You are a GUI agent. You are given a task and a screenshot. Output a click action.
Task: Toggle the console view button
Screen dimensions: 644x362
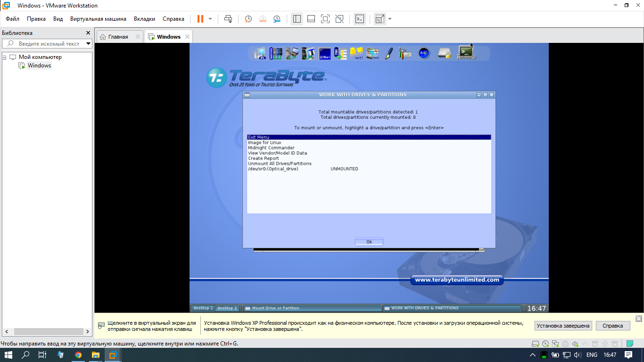click(x=359, y=19)
